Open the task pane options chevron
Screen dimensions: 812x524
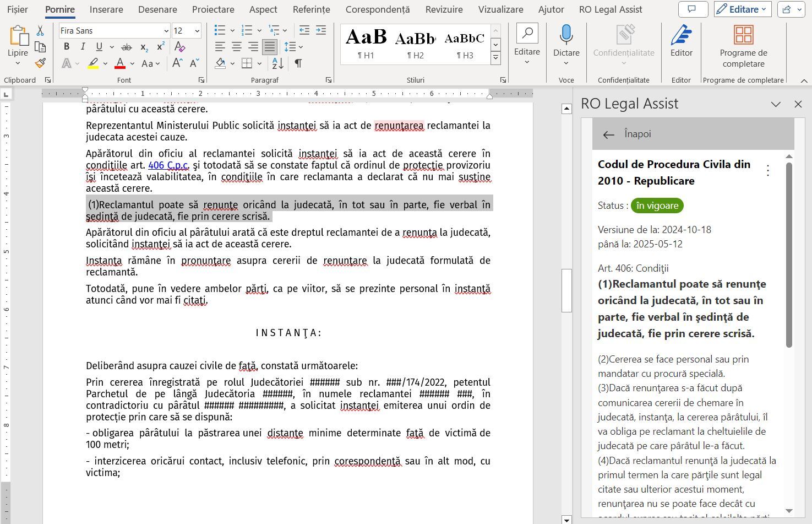click(776, 104)
